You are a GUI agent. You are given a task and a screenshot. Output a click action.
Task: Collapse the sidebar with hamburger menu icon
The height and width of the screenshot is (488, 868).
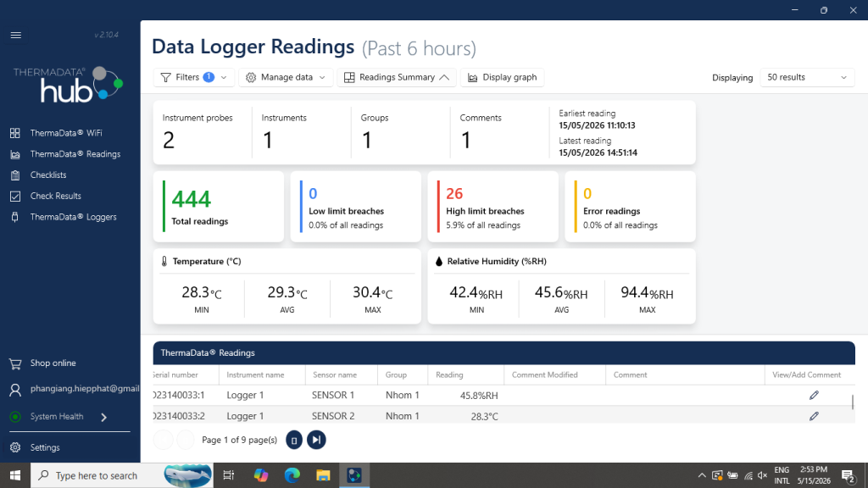coord(15,36)
